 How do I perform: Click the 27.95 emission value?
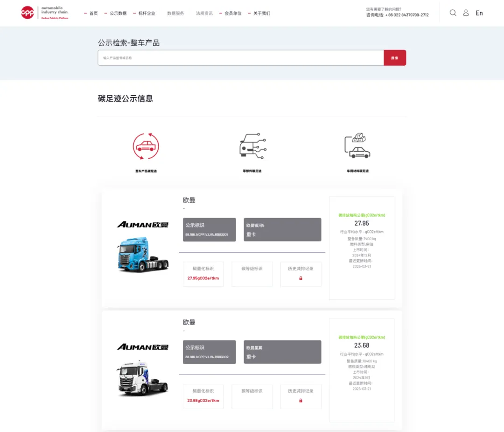point(362,223)
